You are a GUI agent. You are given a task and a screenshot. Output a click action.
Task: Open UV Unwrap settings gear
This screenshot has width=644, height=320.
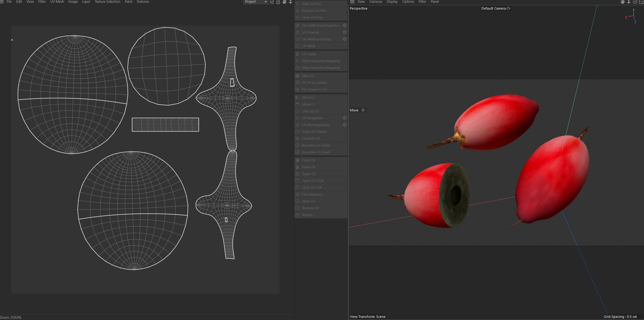[344, 32]
